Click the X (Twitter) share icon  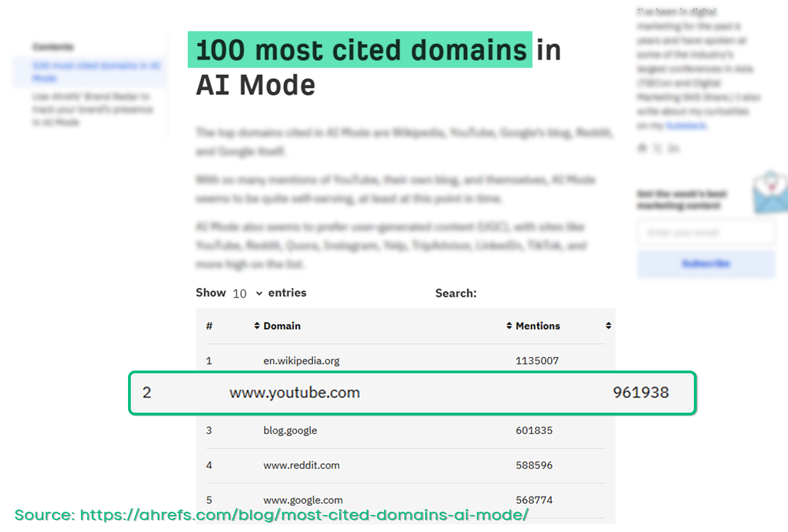tap(657, 148)
